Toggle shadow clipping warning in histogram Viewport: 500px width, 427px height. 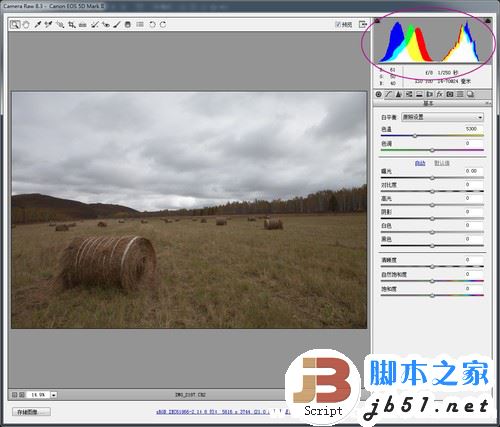pos(377,21)
